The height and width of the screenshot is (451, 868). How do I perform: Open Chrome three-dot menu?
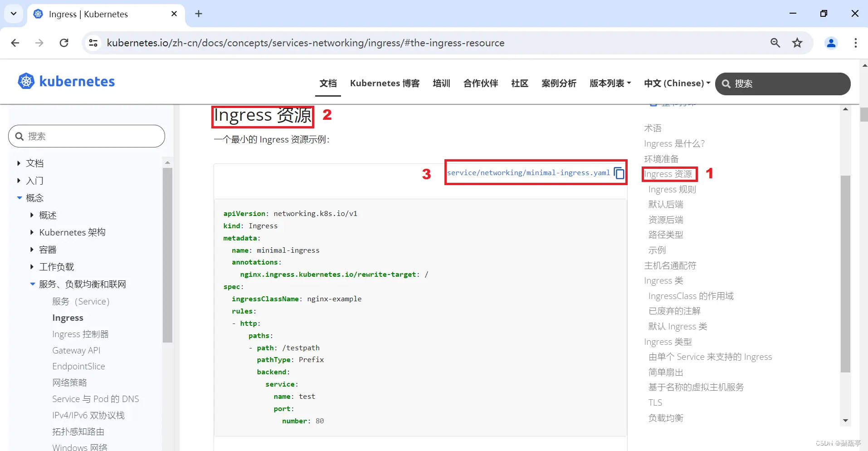[x=856, y=43]
